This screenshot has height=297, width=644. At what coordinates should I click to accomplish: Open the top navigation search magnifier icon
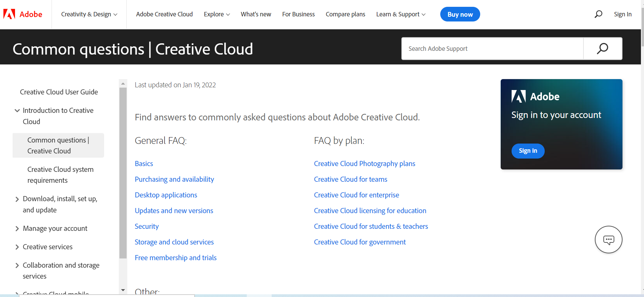pos(598,14)
